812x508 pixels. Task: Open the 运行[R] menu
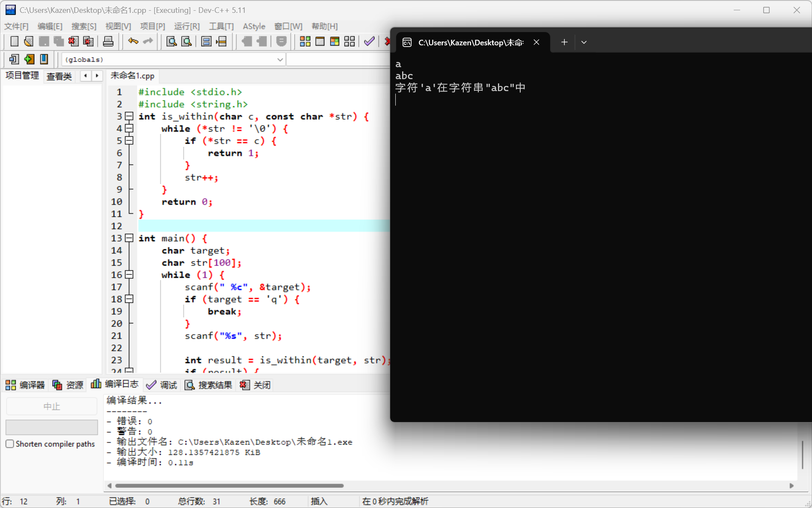tap(187, 27)
